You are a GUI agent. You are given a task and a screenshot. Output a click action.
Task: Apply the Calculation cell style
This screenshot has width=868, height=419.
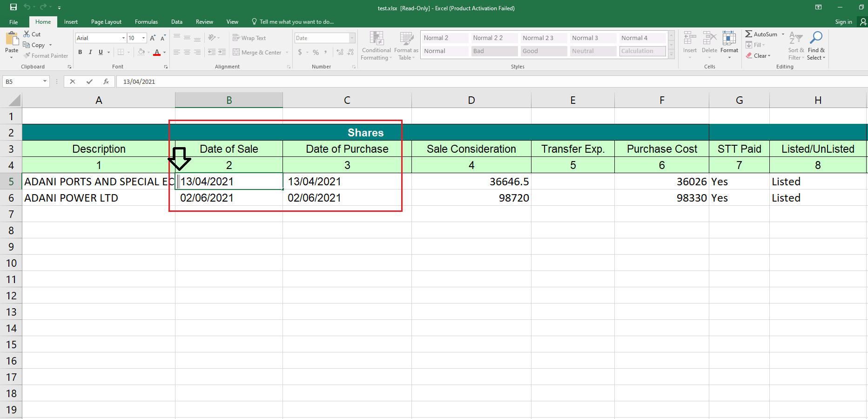pyautogui.click(x=642, y=51)
